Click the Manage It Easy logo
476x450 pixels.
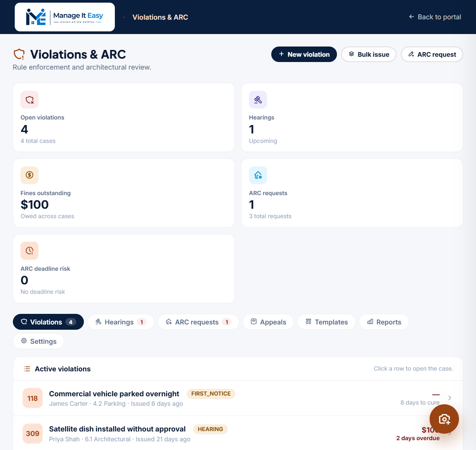[65, 17]
